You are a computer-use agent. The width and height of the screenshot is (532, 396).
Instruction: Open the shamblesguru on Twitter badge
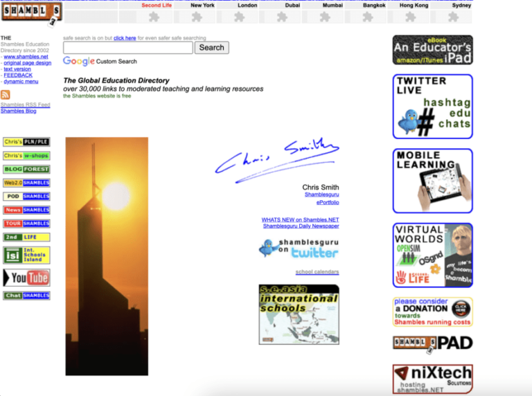pos(299,249)
